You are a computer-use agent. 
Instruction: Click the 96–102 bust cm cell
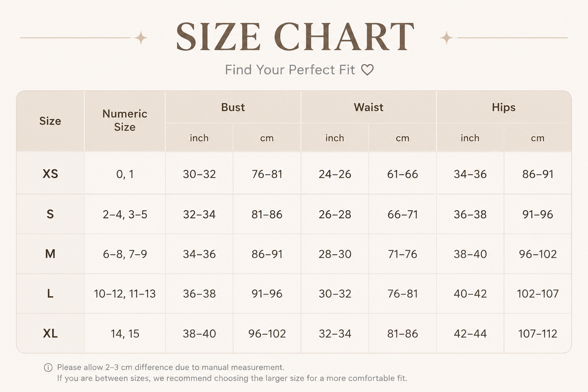[x=267, y=334]
